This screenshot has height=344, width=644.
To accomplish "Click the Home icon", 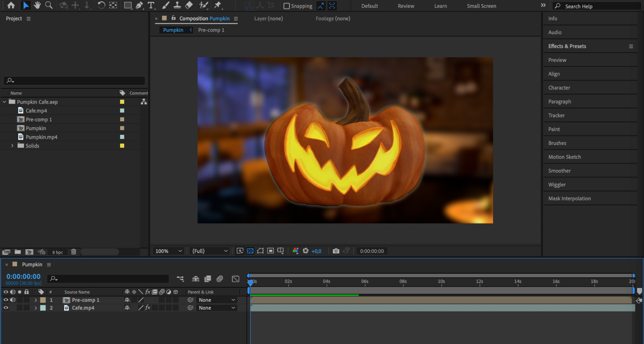I will (11, 5).
